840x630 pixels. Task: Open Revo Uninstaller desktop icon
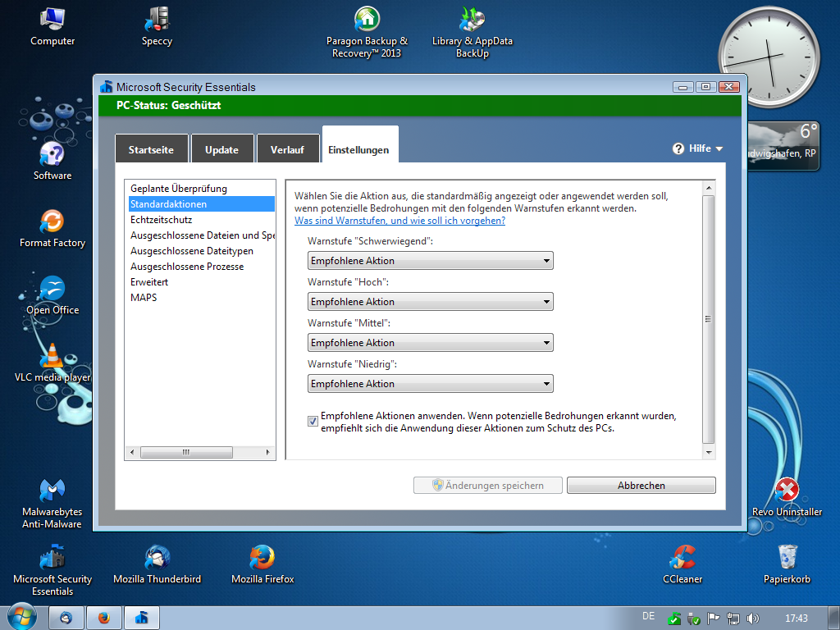click(x=787, y=497)
